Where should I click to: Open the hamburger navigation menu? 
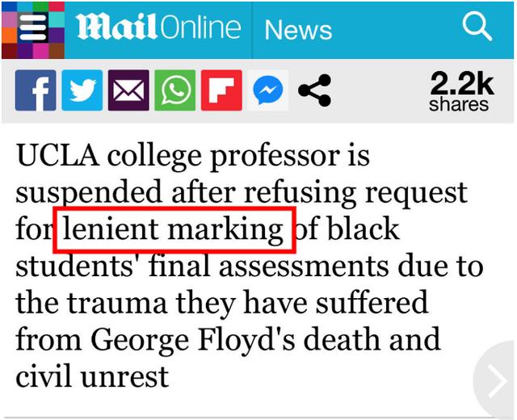tap(32, 29)
